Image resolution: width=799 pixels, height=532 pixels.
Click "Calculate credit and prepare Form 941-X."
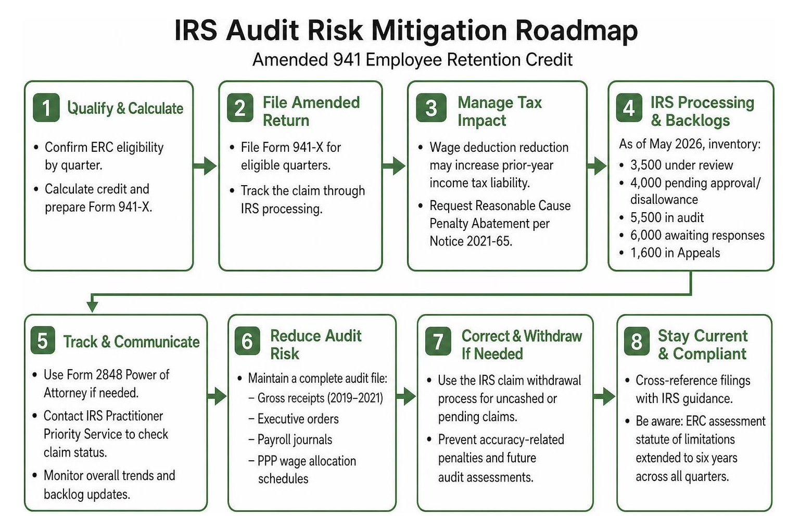(x=98, y=198)
